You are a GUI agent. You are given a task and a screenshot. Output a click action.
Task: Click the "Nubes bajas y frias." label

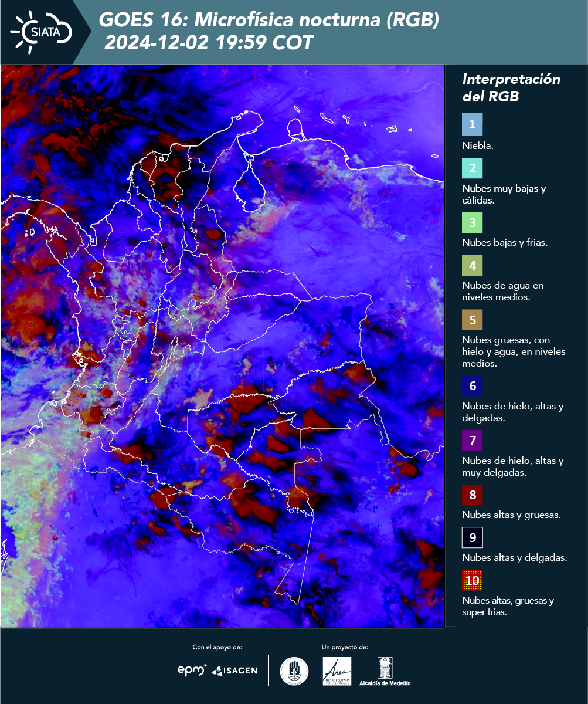tap(505, 242)
